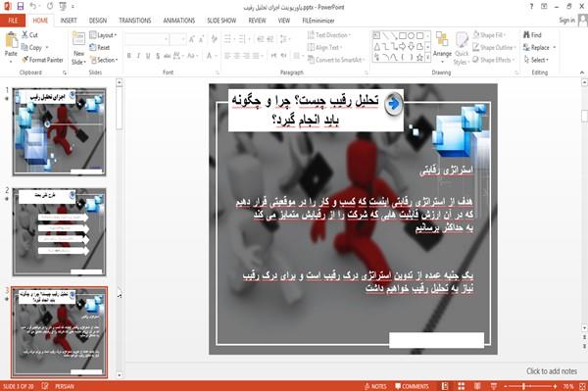Switch to the ANIMATIONS tab
The width and height of the screenshot is (588, 391).
pyautogui.click(x=179, y=21)
